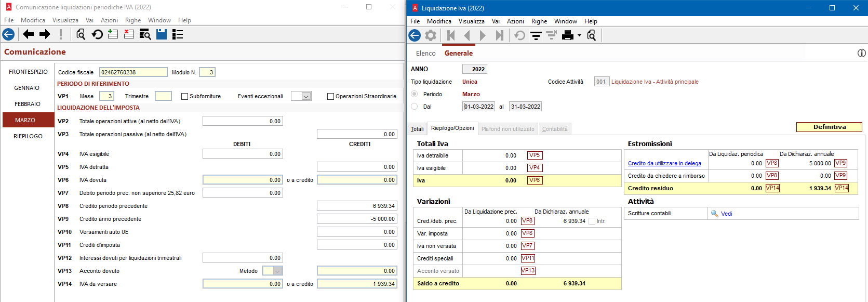Click the Definitiva button
This screenshot has height=302, width=868.
[x=829, y=127]
